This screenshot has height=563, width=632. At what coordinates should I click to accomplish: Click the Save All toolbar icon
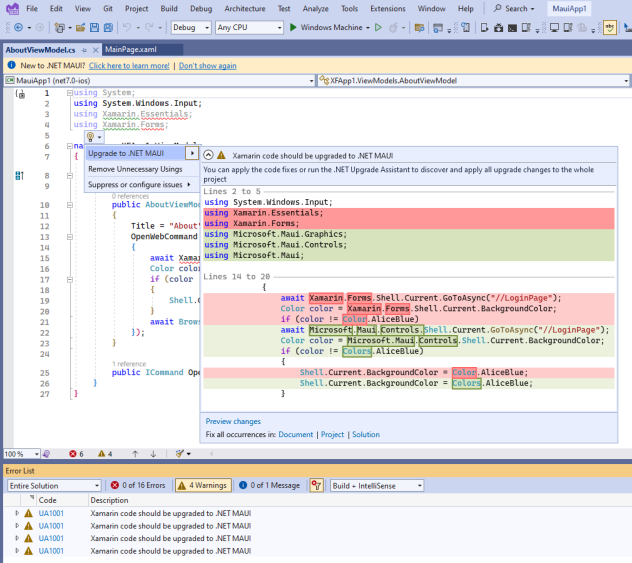108,28
